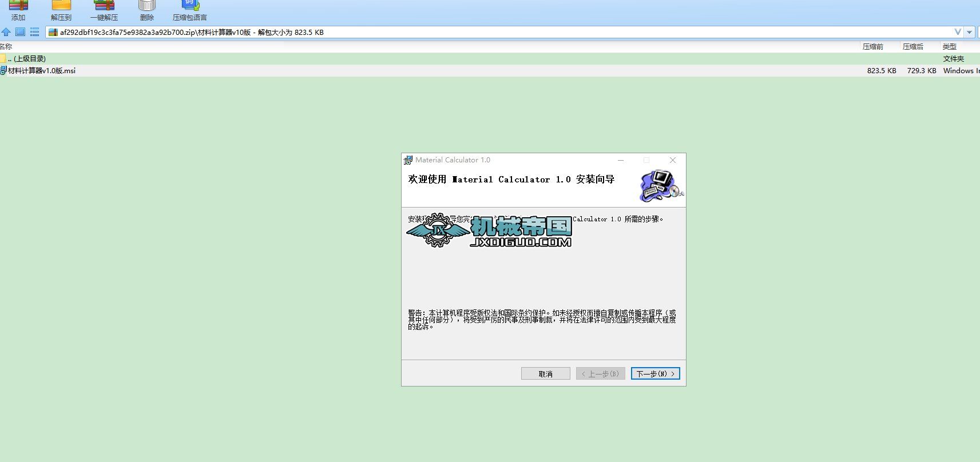The width and height of the screenshot is (980, 462).
Task: Minimize the Material Calculator 1.0 installer window
Action: click(621, 160)
